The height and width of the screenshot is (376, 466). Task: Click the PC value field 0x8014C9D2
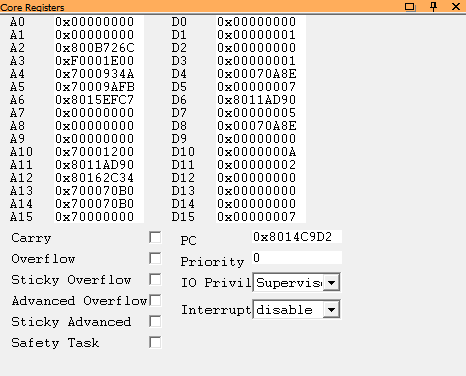[x=297, y=237]
